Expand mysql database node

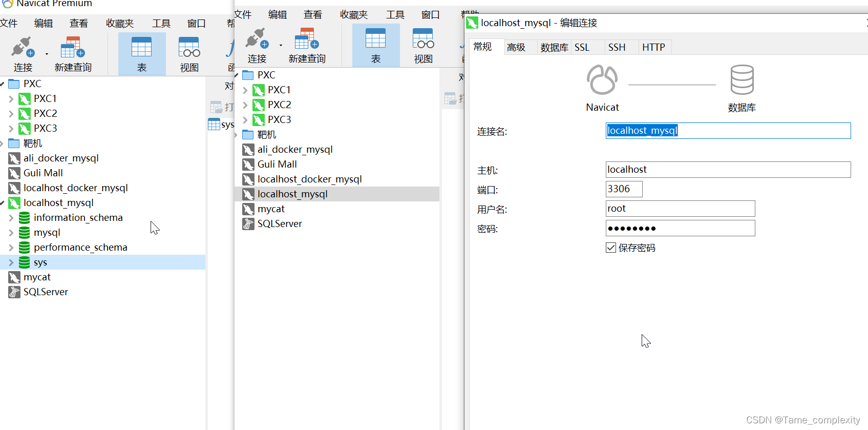11,233
